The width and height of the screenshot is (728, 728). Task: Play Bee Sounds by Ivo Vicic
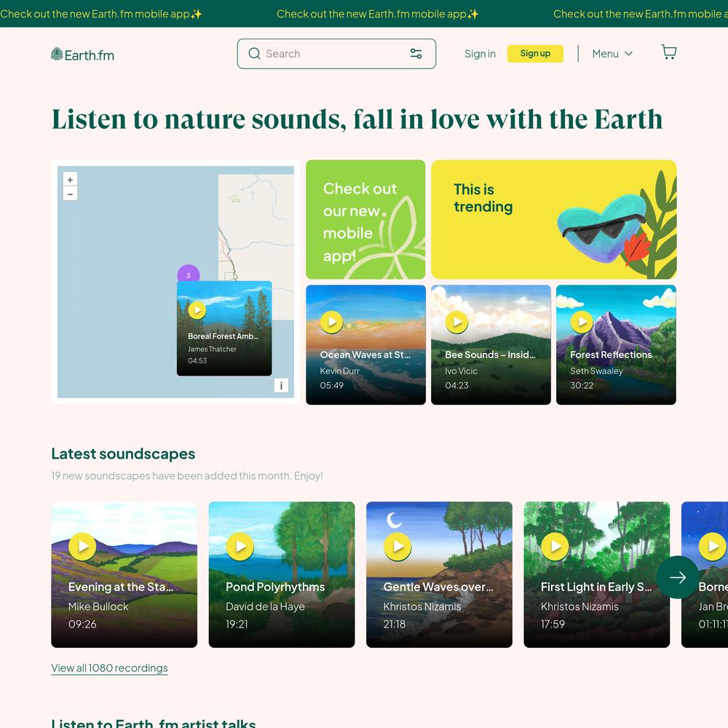tap(457, 322)
